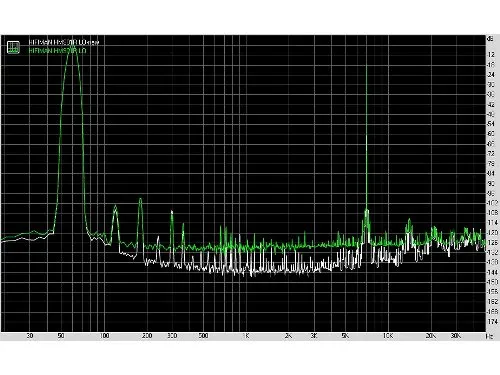Click the -12 dB level axis label
Screen dimensions: 500x375
[491, 54]
